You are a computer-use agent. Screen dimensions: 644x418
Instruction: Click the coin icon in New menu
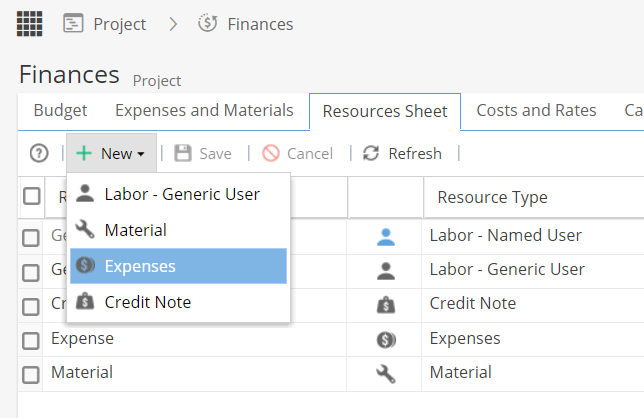pos(85,265)
